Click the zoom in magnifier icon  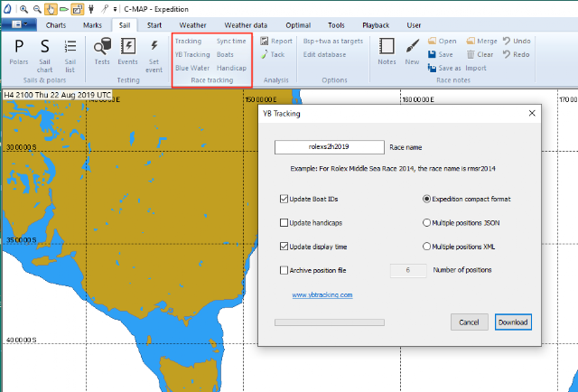click(x=24, y=9)
